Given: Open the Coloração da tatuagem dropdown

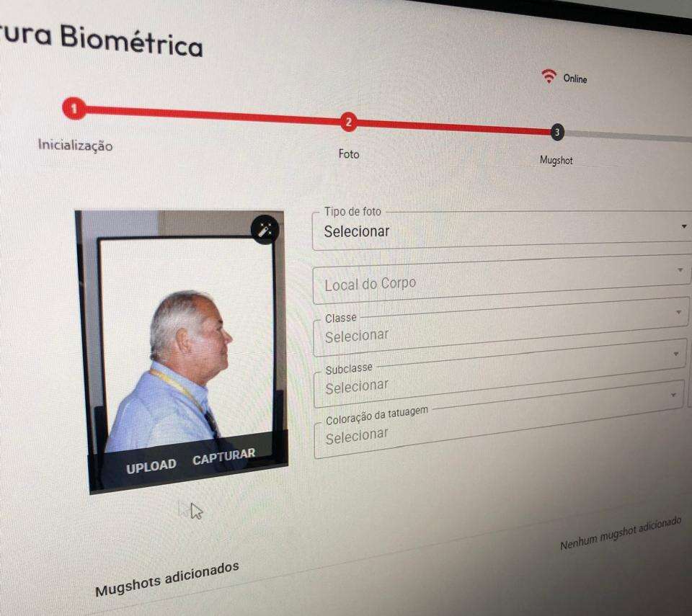Looking at the screenshot, I should pos(498,421).
